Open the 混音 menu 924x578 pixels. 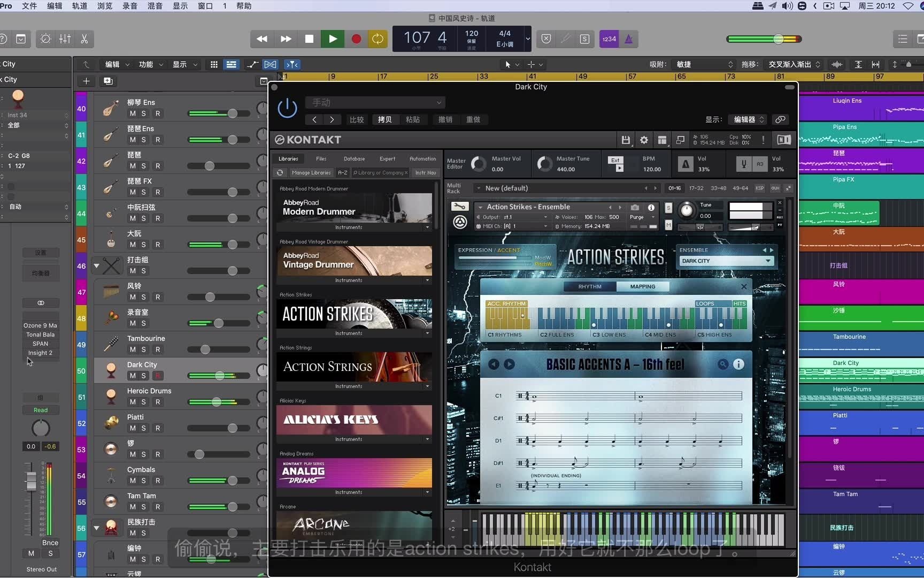coord(155,6)
